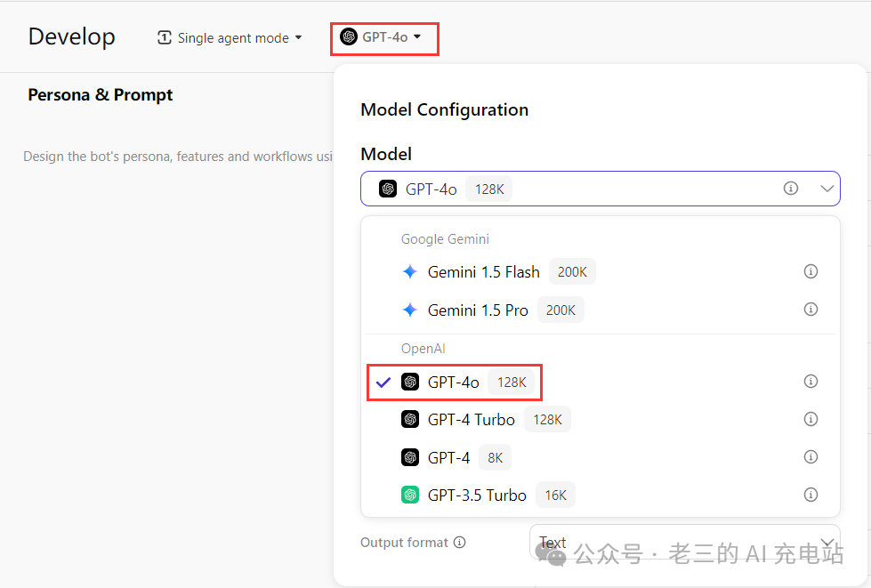Choose GPT-4 Turbo 128K option
Viewport: 871px width, 588px height.
pyautogui.click(x=471, y=419)
